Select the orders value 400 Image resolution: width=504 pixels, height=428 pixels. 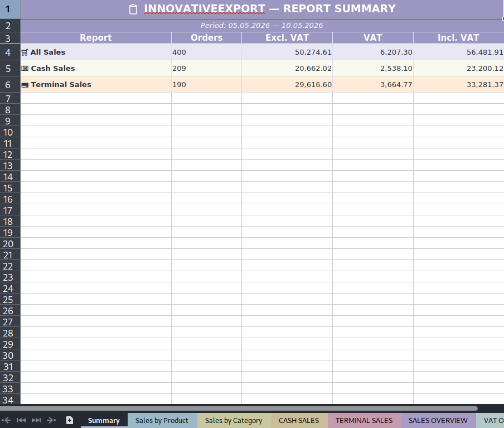[x=206, y=52]
